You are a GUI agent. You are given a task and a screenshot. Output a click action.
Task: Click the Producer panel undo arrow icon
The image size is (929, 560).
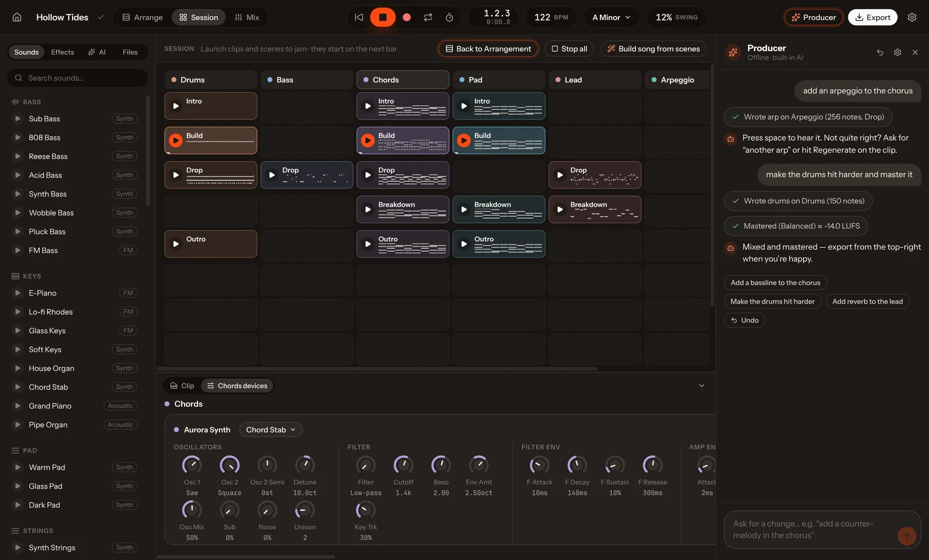click(880, 52)
